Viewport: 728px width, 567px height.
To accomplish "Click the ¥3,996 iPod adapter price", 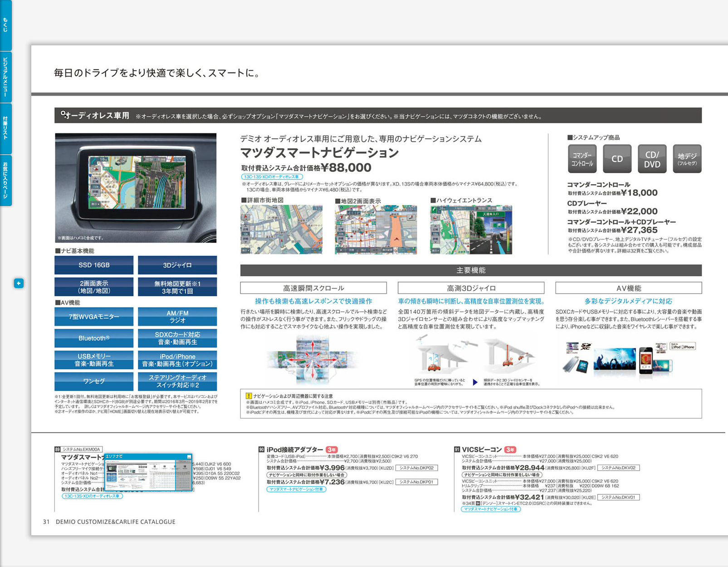I will tap(332, 468).
